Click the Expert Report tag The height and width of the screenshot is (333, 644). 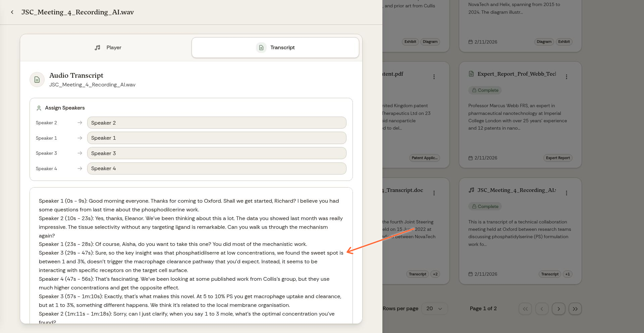pyautogui.click(x=557, y=158)
